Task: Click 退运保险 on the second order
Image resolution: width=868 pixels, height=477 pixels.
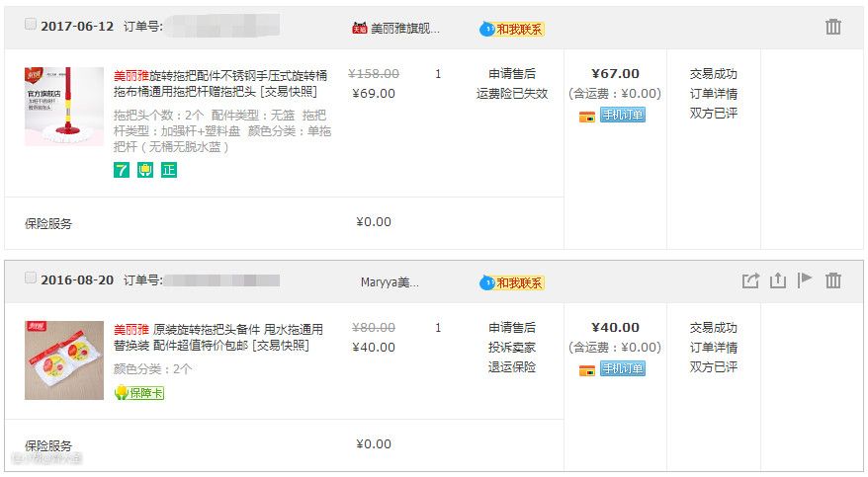Action: pos(511,367)
